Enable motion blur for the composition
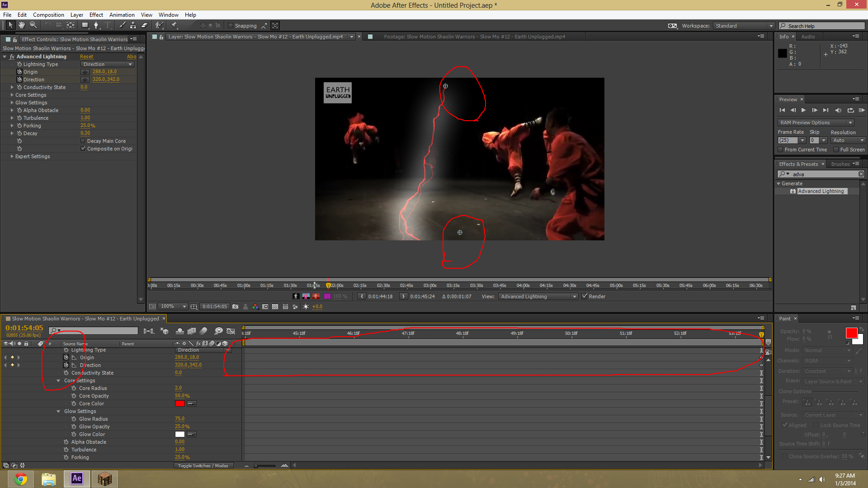868x488 pixels. point(203,331)
